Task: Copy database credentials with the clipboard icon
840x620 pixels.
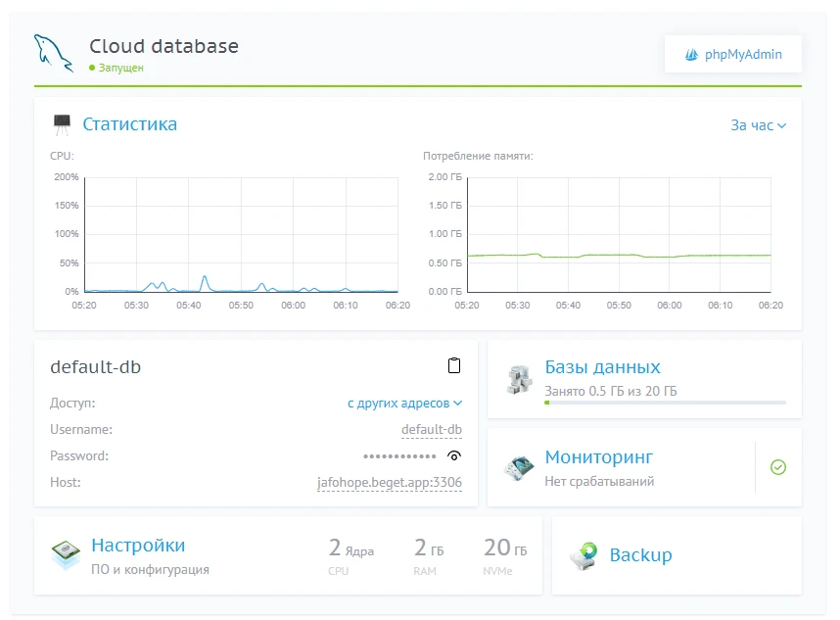Action: click(x=453, y=365)
